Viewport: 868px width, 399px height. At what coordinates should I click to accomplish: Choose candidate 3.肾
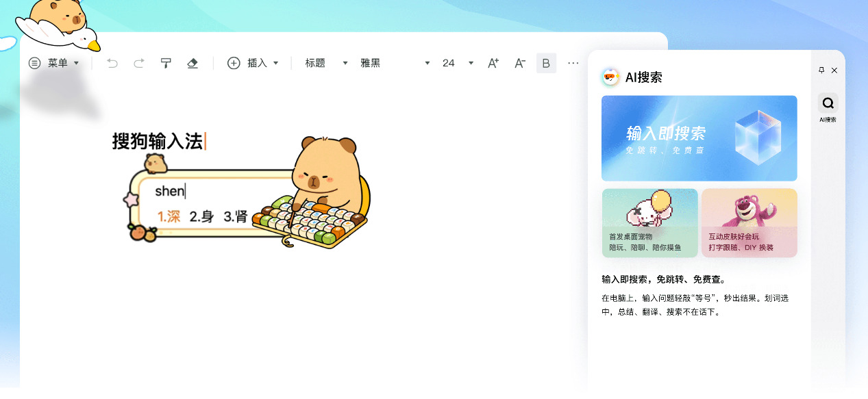(x=236, y=217)
